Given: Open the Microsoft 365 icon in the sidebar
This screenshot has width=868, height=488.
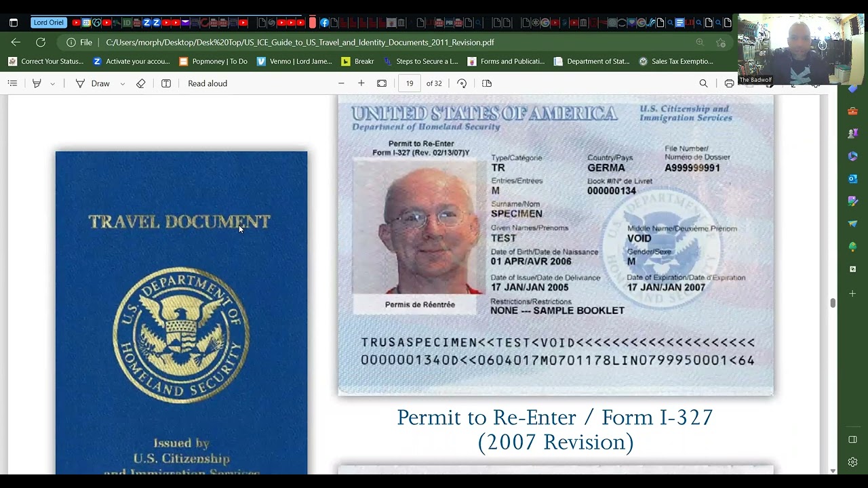Looking at the screenshot, I should point(852,156).
